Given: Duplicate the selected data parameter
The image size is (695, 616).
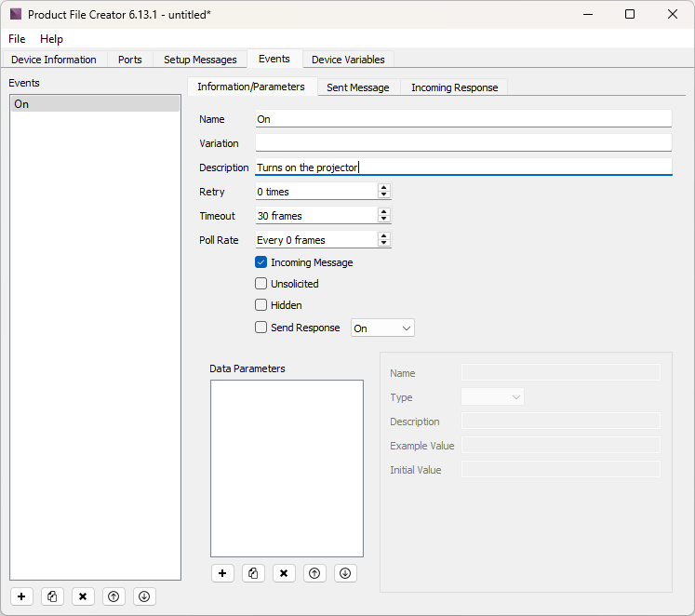Looking at the screenshot, I should [x=253, y=573].
